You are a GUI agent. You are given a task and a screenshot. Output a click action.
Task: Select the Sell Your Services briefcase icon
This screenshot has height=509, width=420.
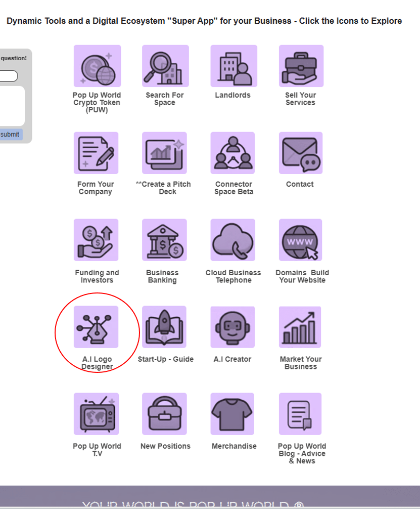301,66
